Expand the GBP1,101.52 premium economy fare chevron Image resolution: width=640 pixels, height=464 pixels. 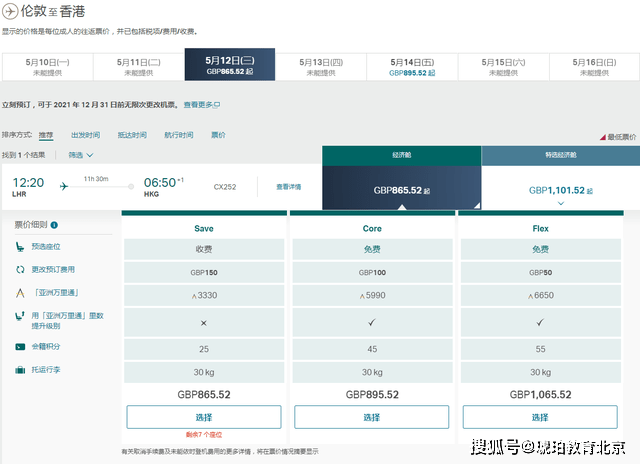pos(561,203)
